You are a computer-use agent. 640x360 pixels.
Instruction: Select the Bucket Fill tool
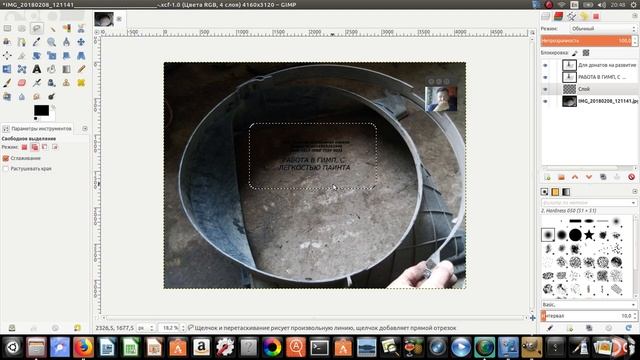tap(51, 69)
